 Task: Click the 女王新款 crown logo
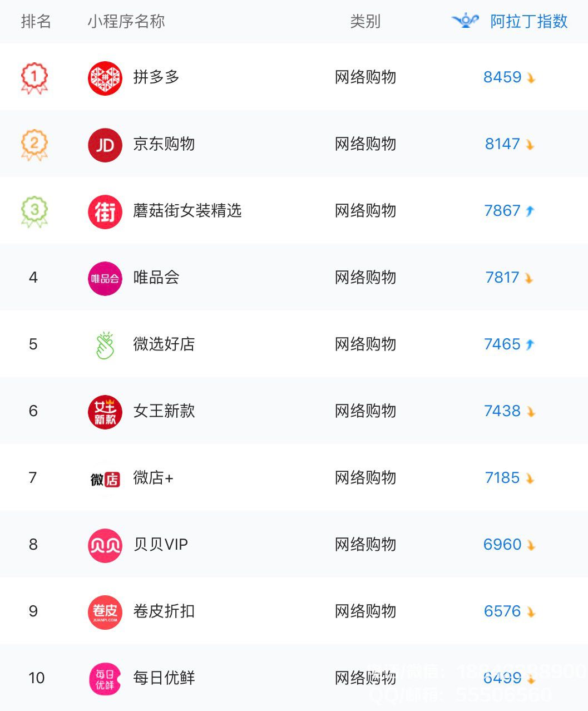coord(105,412)
